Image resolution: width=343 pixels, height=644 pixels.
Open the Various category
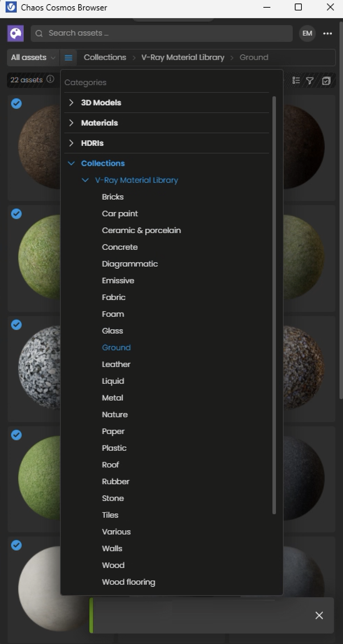pos(116,532)
